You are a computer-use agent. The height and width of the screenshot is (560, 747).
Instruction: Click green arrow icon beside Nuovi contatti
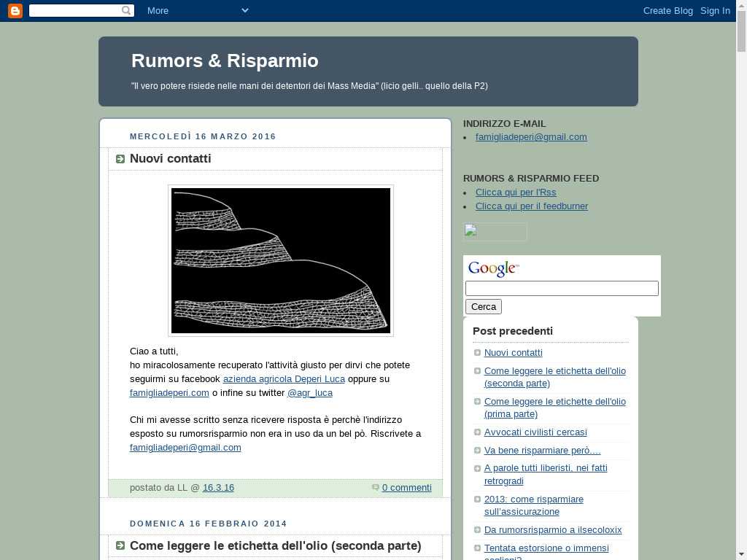(120, 159)
